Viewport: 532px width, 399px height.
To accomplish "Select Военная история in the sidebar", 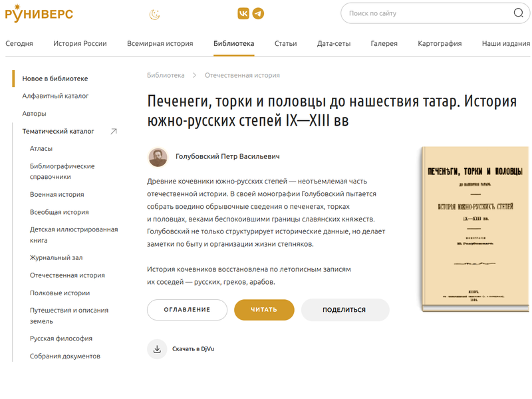I will [x=57, y=194].
